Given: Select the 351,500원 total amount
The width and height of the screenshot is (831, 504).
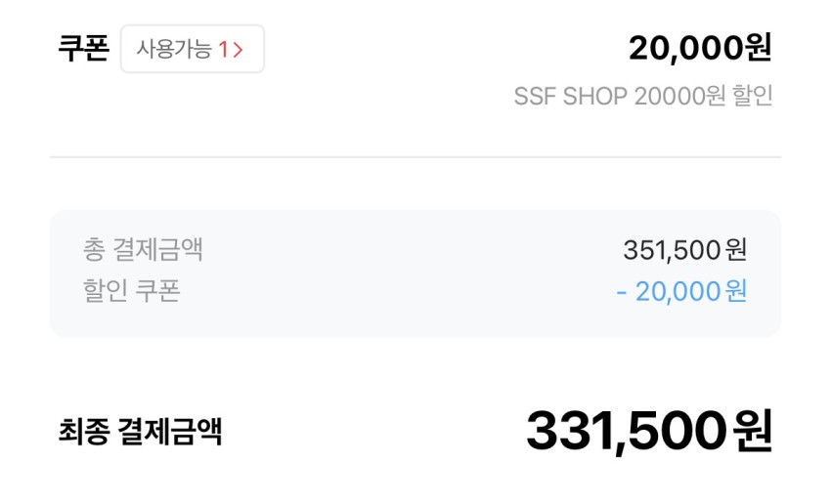Looking at the screenshot, I should 684,250.
